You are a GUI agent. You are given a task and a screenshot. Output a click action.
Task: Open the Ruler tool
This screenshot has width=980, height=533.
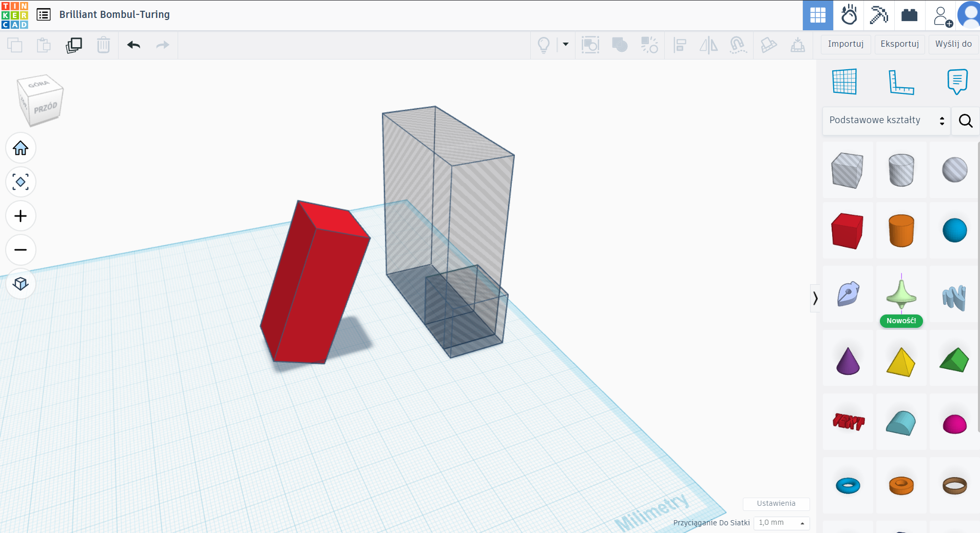[x=901, y=82]
